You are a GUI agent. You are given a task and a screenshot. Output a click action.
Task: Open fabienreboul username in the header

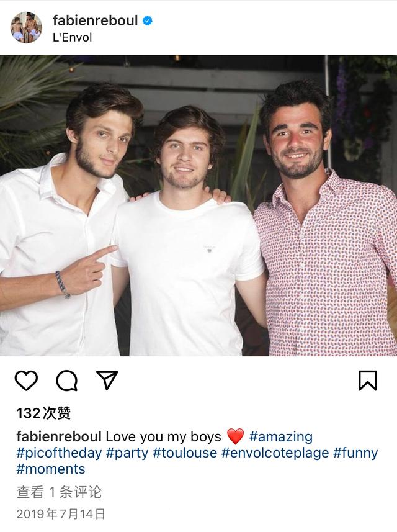[x=96, y=20]
